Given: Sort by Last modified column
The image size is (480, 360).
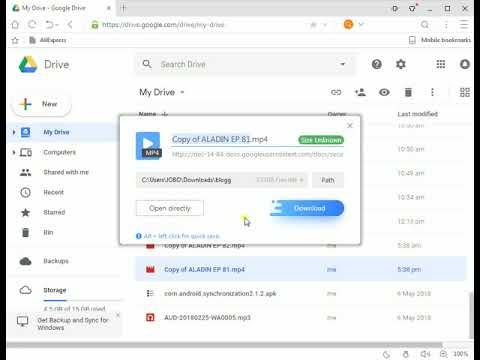Looking at the screenshot, I should [417, 114].
